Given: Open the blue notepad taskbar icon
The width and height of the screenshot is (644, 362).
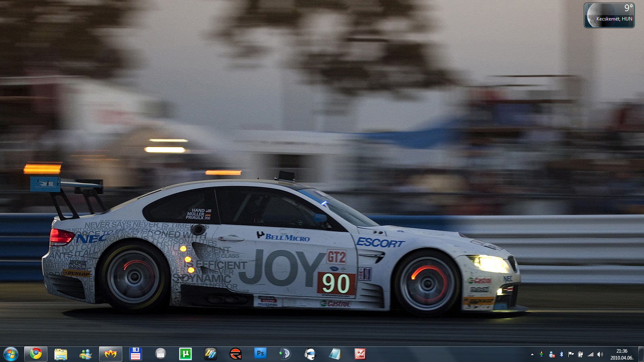Looking at the screenshot, I should pyautogui.click(x=335, y=354).
